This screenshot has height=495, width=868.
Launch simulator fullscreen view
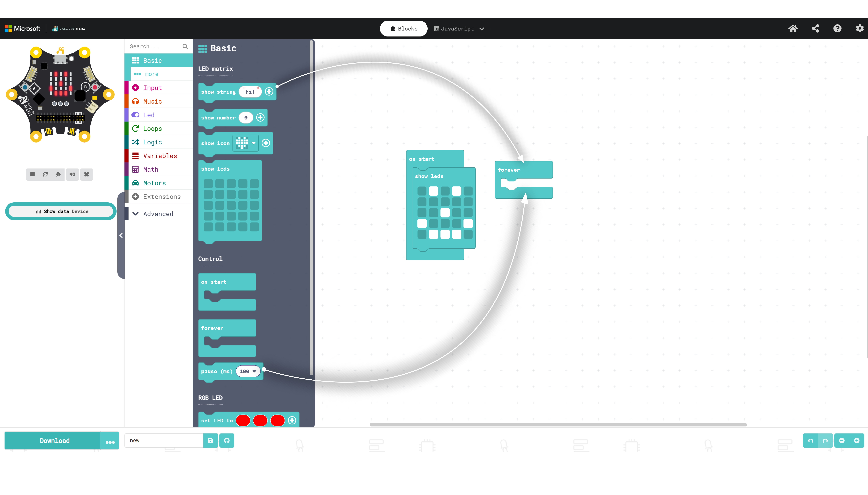[86, 174]
